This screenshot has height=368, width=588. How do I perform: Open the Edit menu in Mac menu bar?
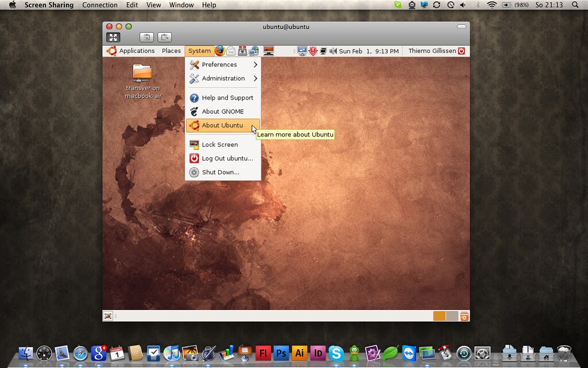(131, 5)
